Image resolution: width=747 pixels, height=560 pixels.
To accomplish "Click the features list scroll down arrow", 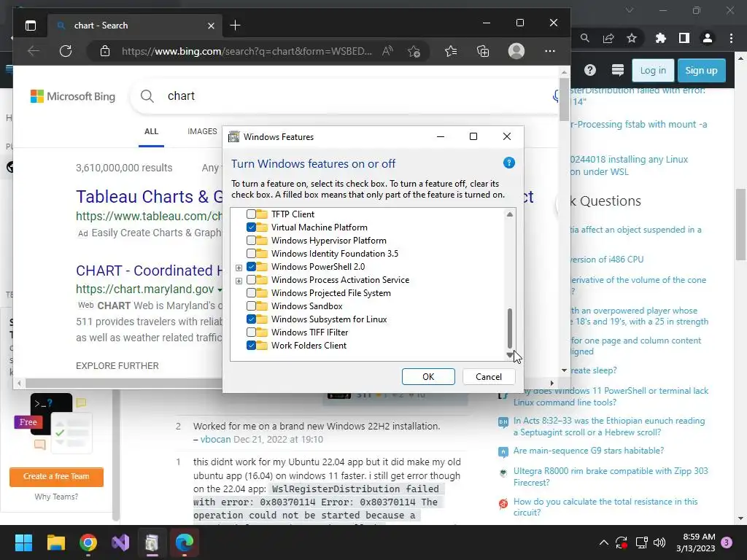I will [510, 355].
